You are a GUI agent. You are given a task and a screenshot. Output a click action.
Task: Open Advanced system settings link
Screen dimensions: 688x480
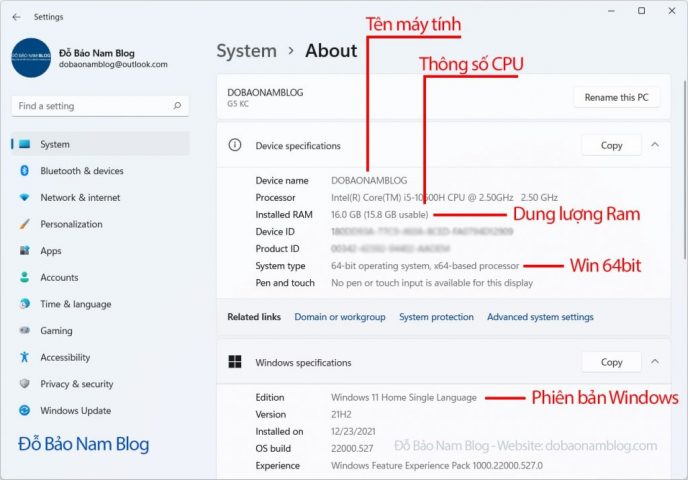539,317
